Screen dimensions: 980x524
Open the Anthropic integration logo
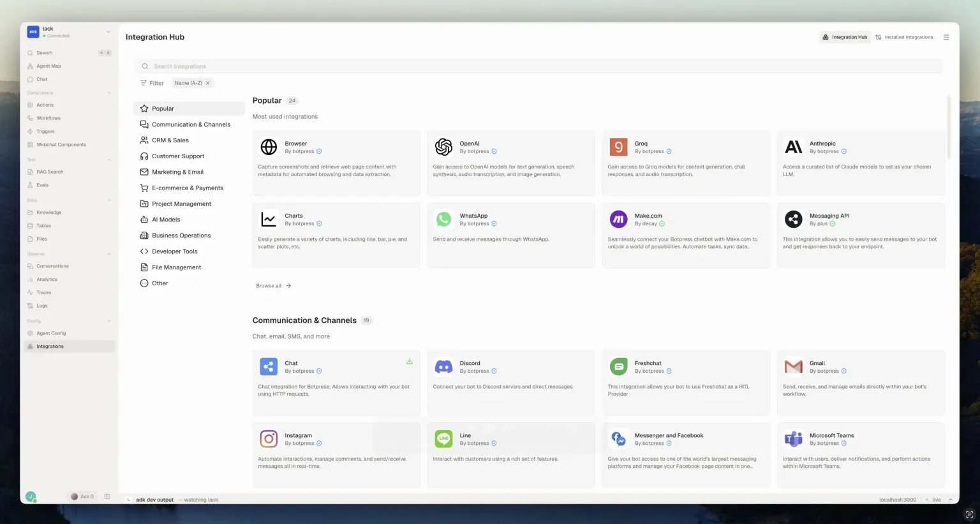click(793, 147)
